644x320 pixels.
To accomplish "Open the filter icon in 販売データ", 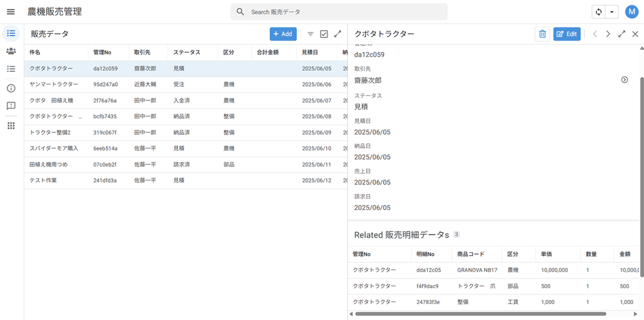I will pos(311,34).
